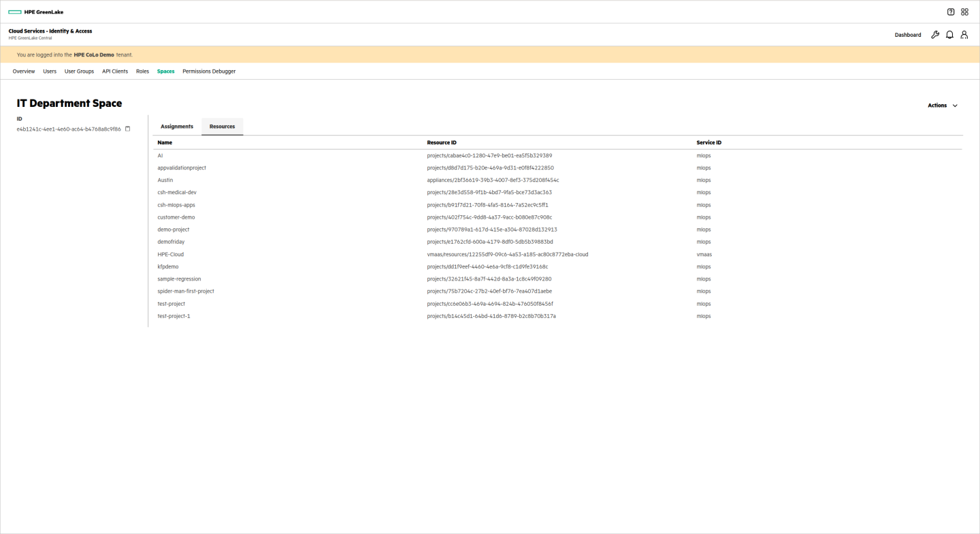Select the spider-man-first-project resource name
The height and width of the screenshot is (534, 980).
click(x=186, y=292)
